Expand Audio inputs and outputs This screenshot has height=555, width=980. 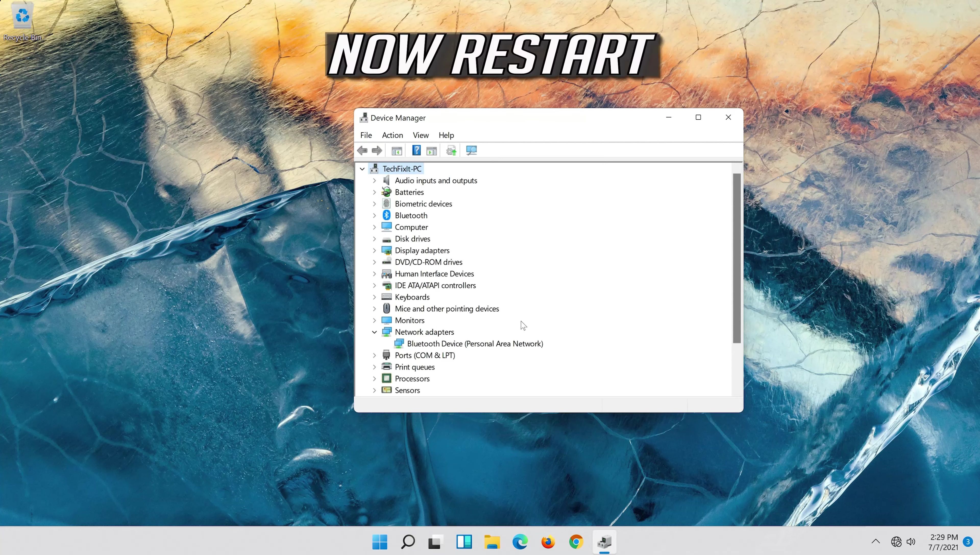pyautogui.click(x=374, y=181)
